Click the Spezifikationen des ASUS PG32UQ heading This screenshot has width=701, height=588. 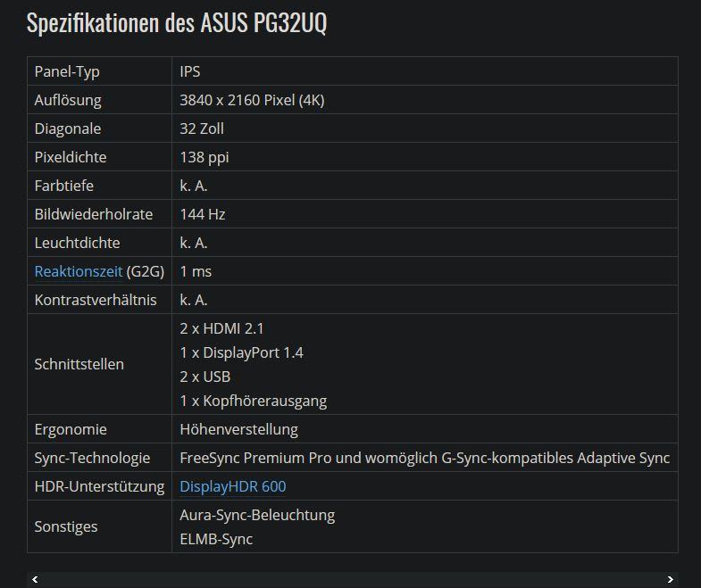176,23
